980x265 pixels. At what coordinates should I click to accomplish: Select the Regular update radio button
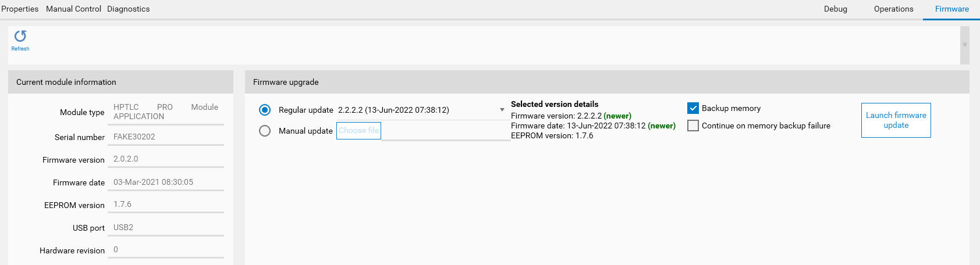(x=265, y=110)
